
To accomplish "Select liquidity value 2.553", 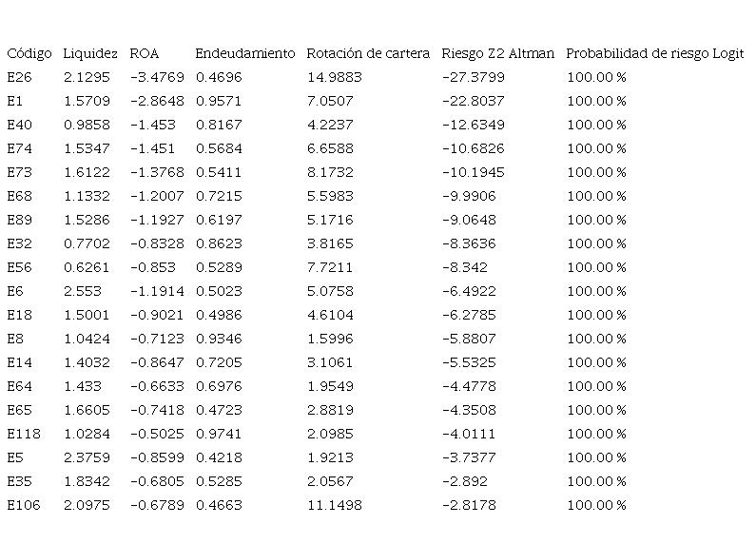I will click(x=83, y=291).
